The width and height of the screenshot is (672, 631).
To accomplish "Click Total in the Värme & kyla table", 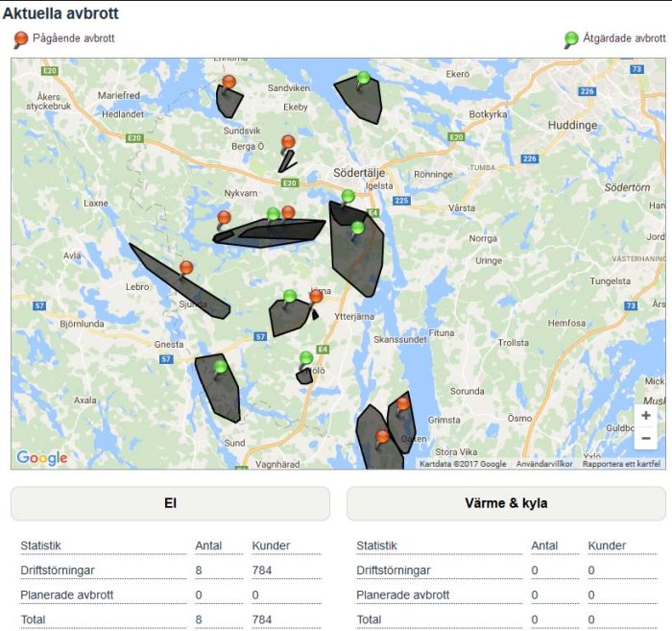I will click(x=369, y=619).
